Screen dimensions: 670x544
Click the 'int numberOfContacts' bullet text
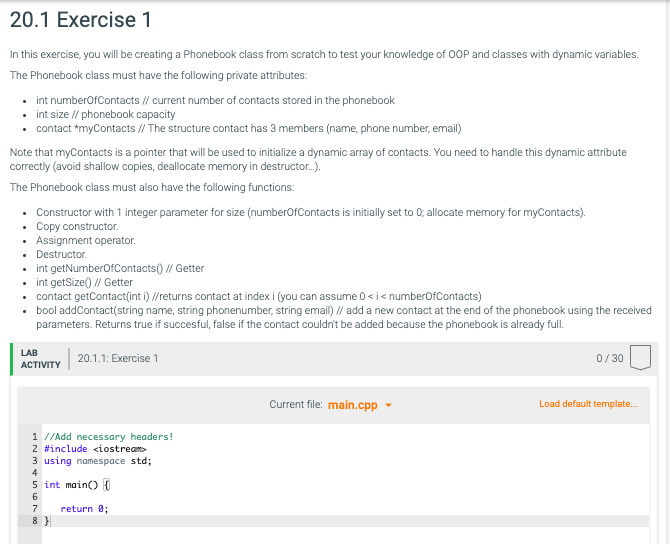coord(215,100)
